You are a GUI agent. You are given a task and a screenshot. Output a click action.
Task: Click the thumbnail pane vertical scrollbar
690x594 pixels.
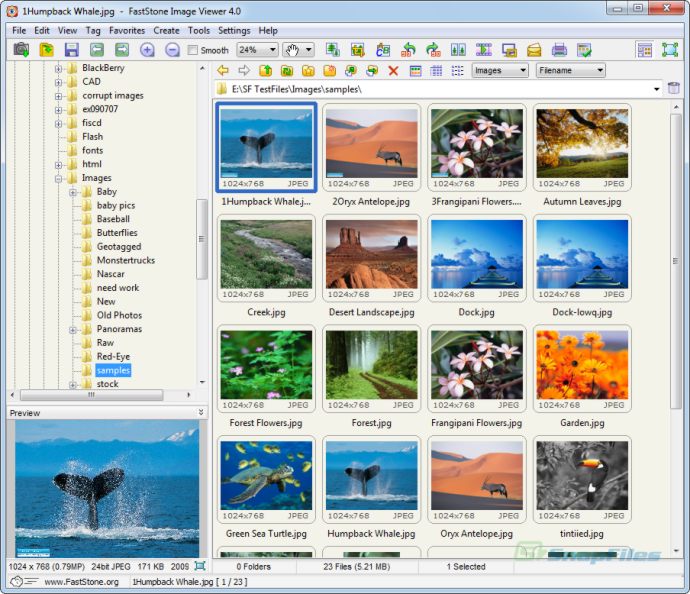(x=675, y=260)
